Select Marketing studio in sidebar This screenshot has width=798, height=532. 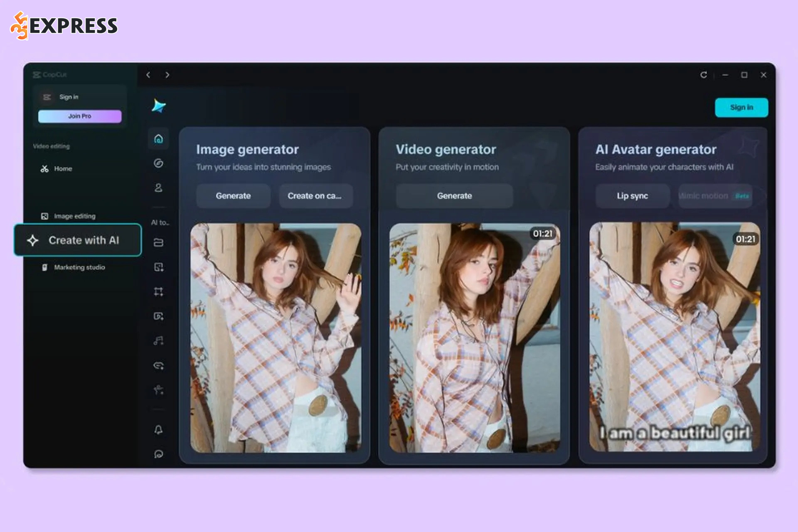tap(79, 267)
